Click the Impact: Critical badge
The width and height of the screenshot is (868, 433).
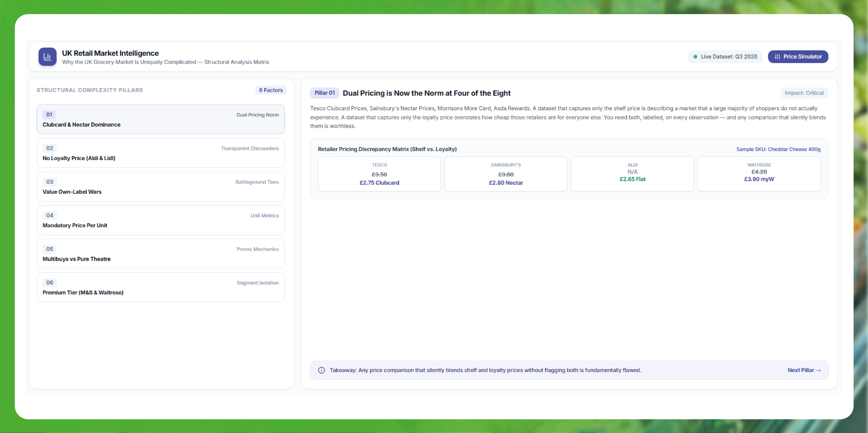click(804, 93)
